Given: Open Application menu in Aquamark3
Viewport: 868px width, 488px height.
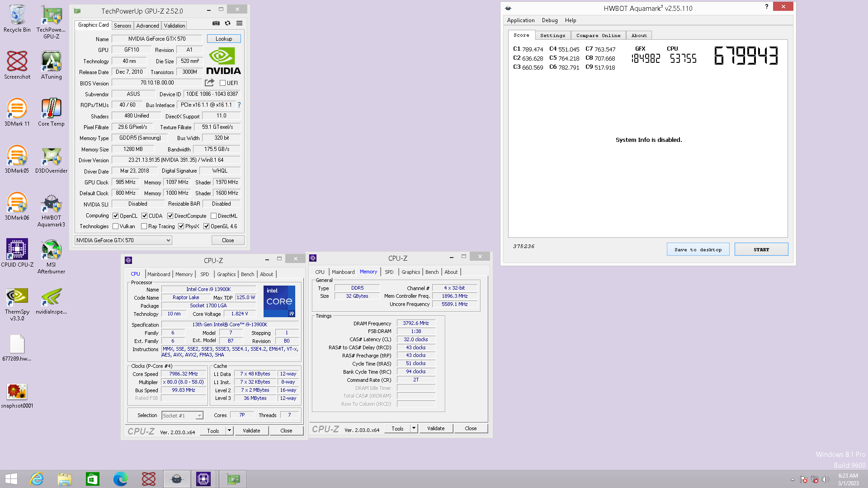Looking at the screenshot, I should 521,20.
